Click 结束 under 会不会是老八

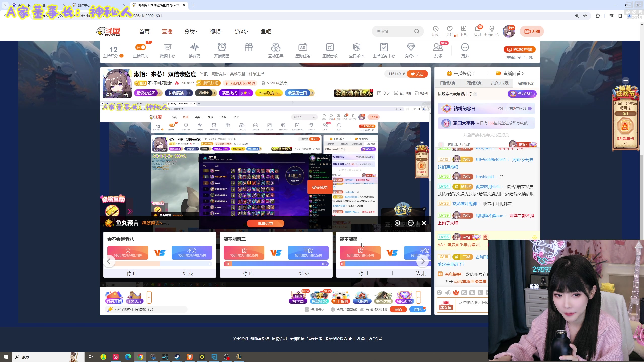[188, 273]
